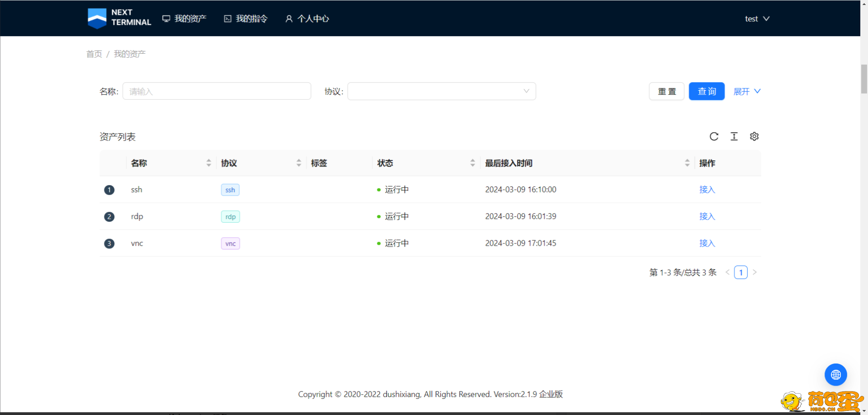The width and height of the screenshot is (868, 415).
Task: Click 接入 for rdp asset
Action: click(x=707, y=216)
